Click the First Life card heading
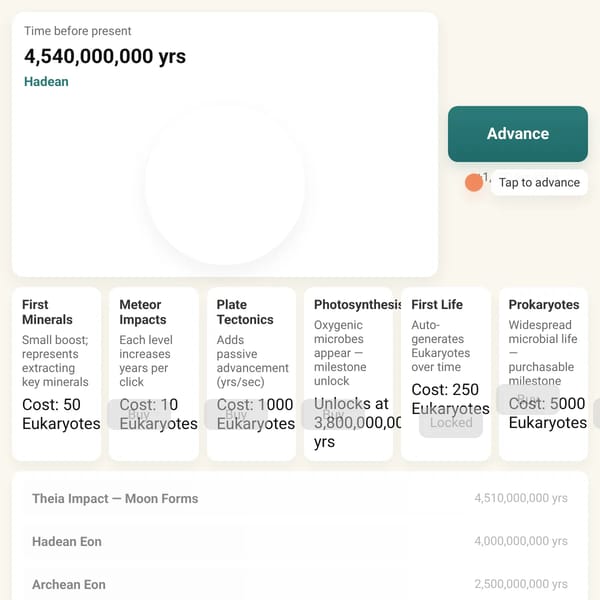Screen dimensions: 600x600 coord(437,305)
